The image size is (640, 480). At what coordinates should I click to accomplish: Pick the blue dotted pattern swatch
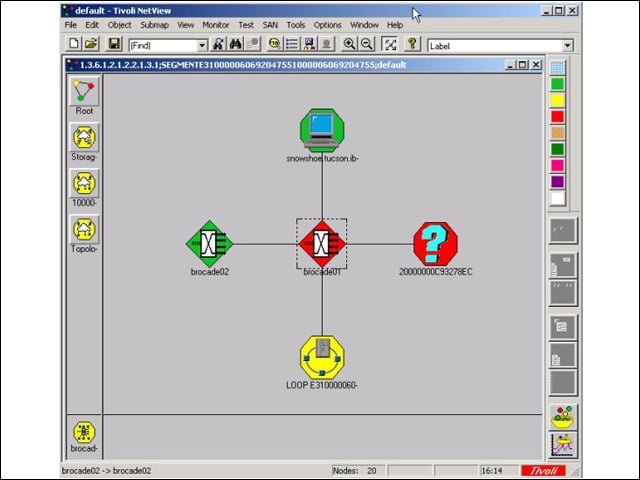pyautogui.click(x=558, y=67)
